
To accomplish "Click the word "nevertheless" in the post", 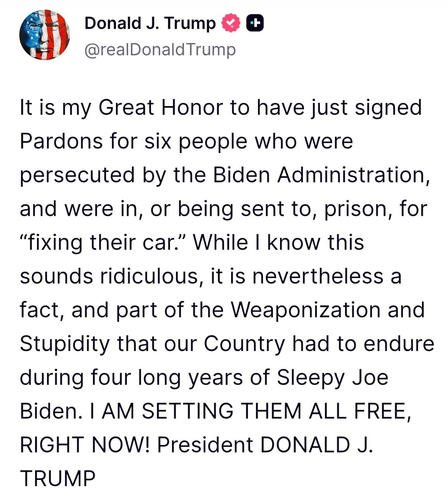I will 318,276.
